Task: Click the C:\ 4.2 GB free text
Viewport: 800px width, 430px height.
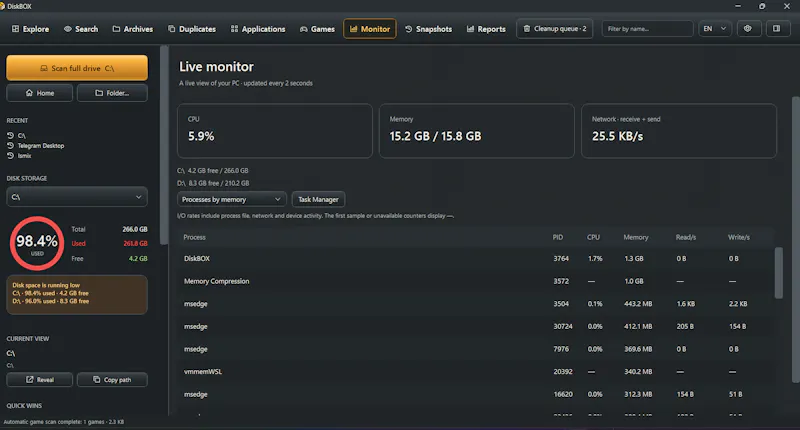Action: click(x=213, y=171)
